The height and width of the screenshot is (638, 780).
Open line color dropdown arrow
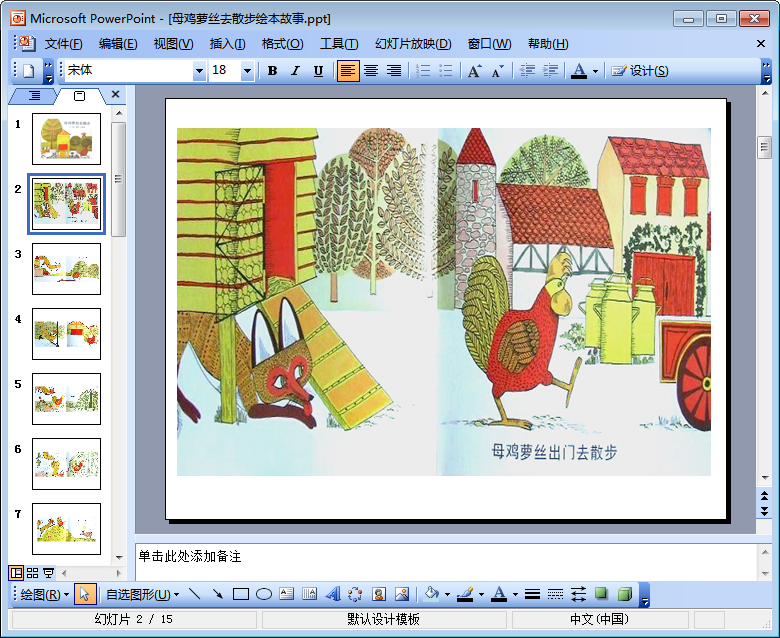tap(482, 595)
